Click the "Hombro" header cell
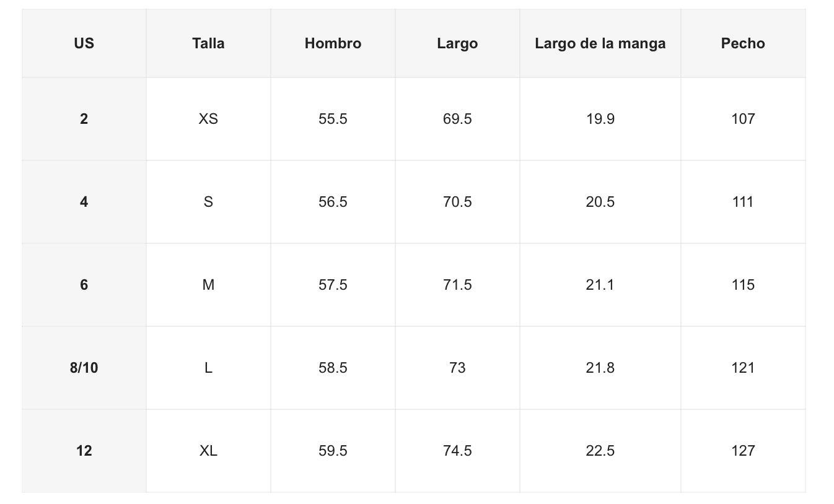This screenshot has height=504, width=834. (x=333, y=43)
